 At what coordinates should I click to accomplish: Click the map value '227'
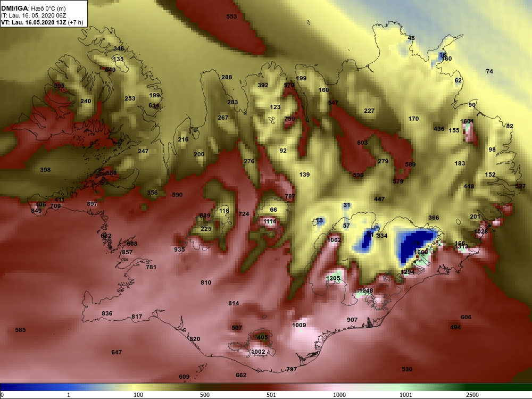(x=369, y=111)
